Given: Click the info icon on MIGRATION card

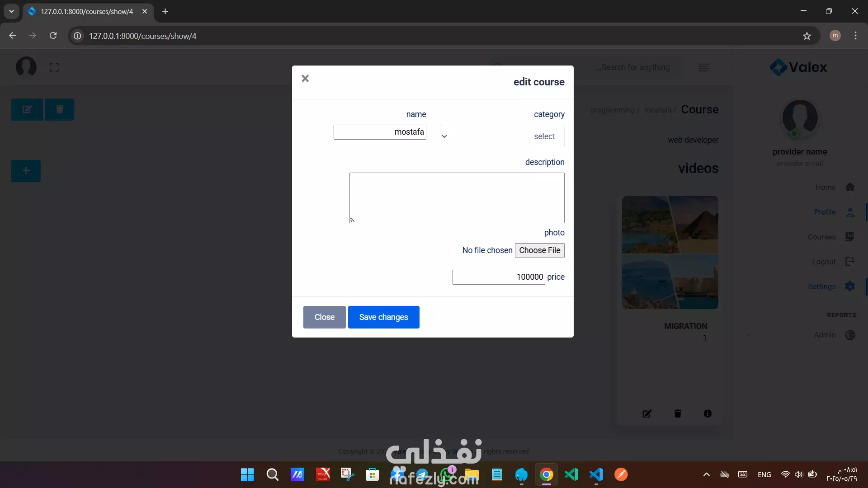Looking at the screenshot, I should [708, 413].
